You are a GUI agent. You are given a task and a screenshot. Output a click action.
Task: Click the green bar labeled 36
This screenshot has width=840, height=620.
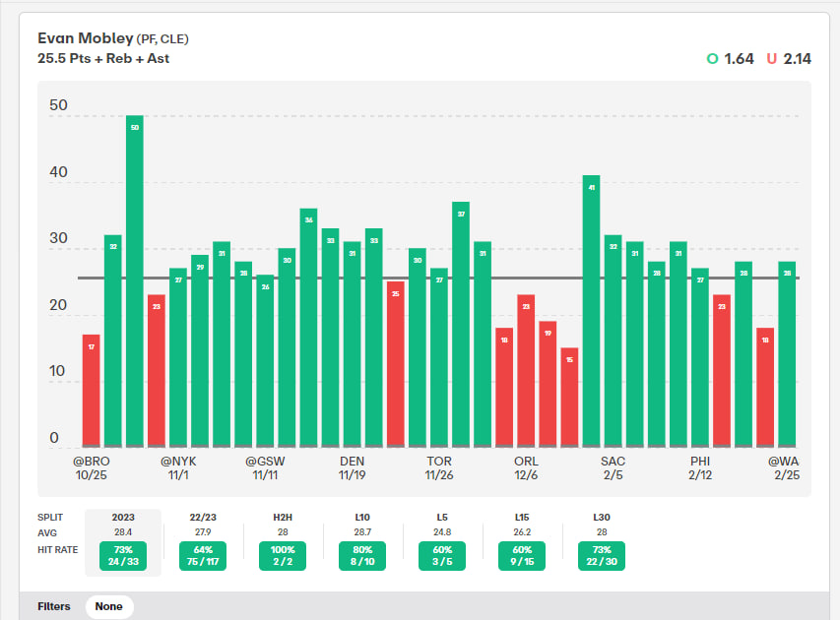(308, 328)
